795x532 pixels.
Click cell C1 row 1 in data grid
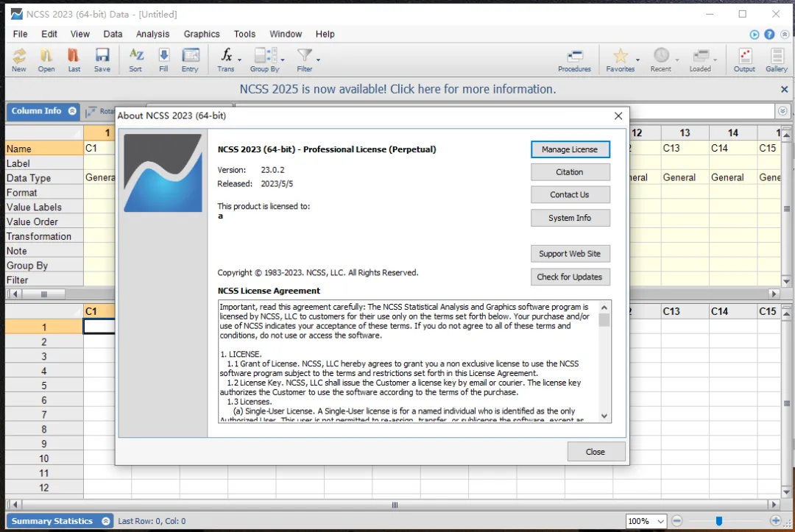tap(99, 327)
